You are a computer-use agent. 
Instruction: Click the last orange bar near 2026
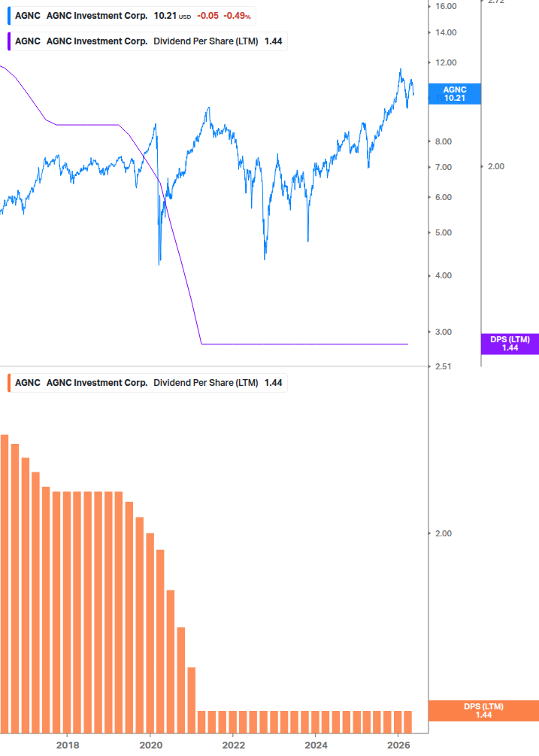click(408, 721)
